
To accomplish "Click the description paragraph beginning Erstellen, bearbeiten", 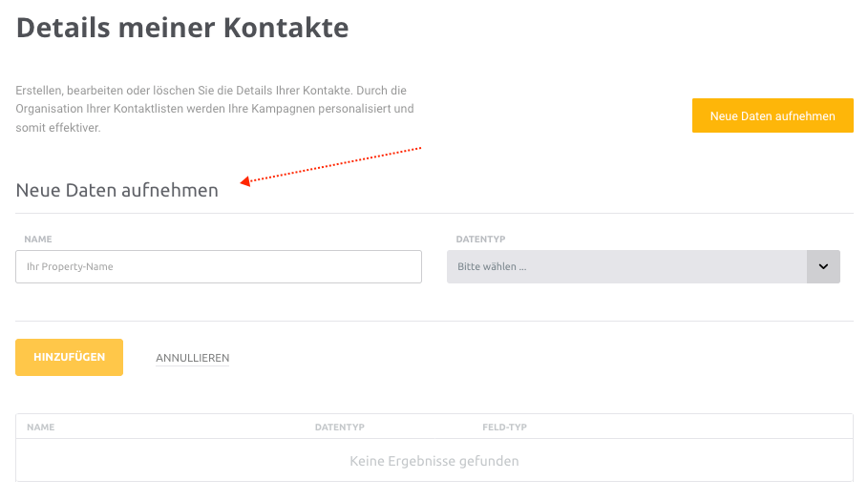I will [215, 109].
